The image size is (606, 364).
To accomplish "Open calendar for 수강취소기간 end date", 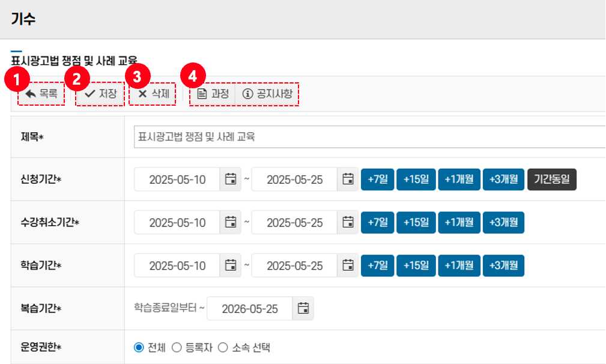I will [348, 222].
